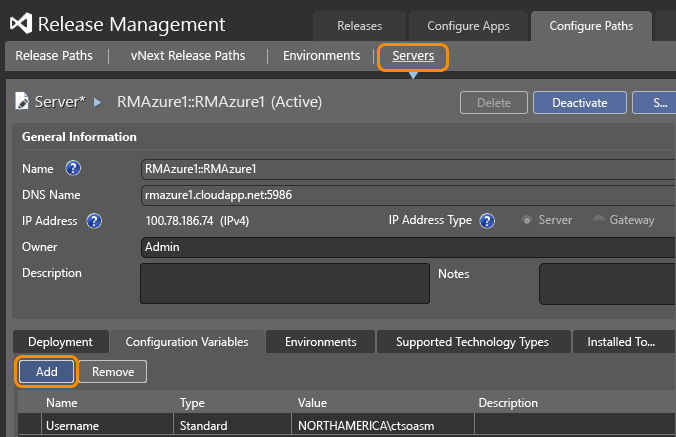Open the Installed To... sub-tab
Screen dimensions: 676x437
[623, 342]
